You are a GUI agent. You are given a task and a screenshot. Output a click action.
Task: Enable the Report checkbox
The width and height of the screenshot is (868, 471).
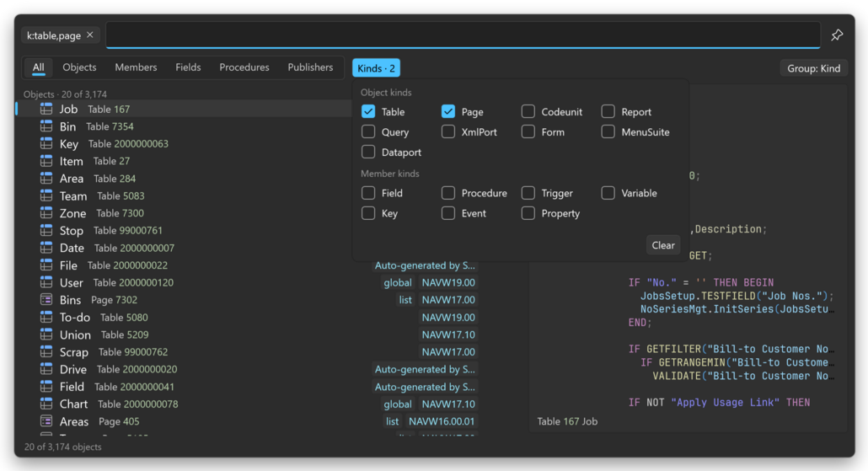(608, 111)
